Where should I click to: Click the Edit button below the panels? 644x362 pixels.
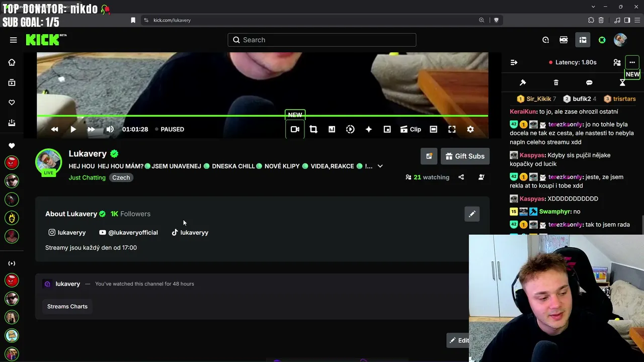tap(459, 340)
